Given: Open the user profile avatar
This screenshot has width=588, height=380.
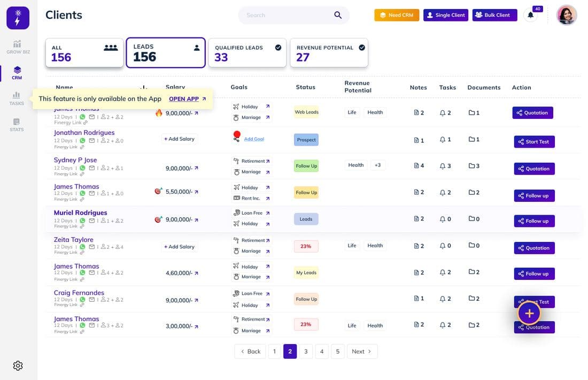Looking at the screenshot, I should [x=566, y=15].
